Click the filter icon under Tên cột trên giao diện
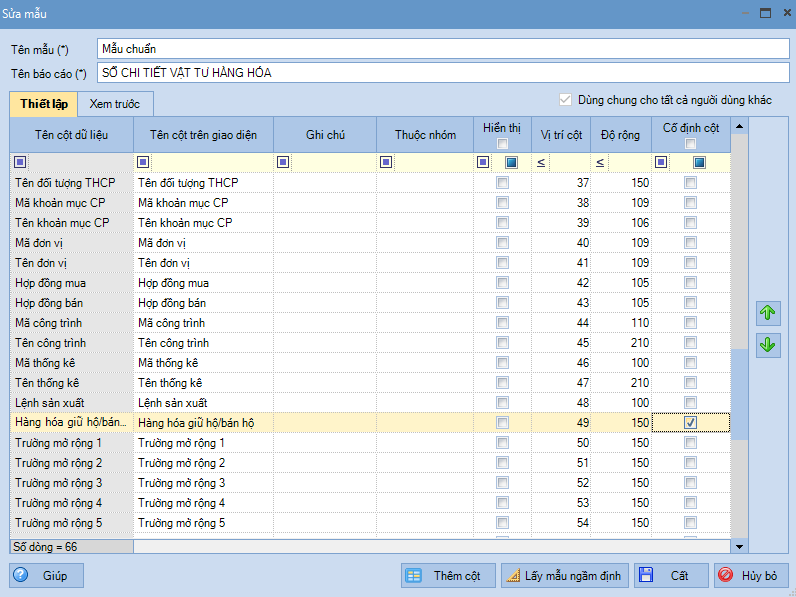Screen dimensions: 796x597 [x=143, y=162]
